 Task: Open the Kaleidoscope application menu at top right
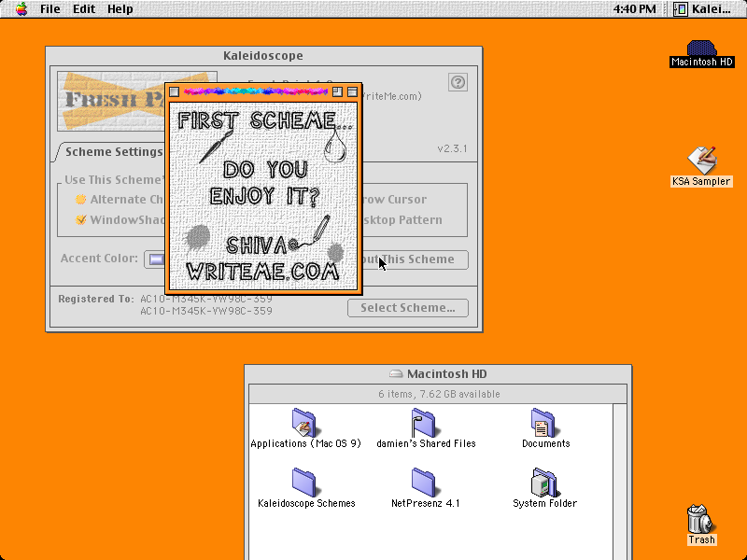click(703, 8)
